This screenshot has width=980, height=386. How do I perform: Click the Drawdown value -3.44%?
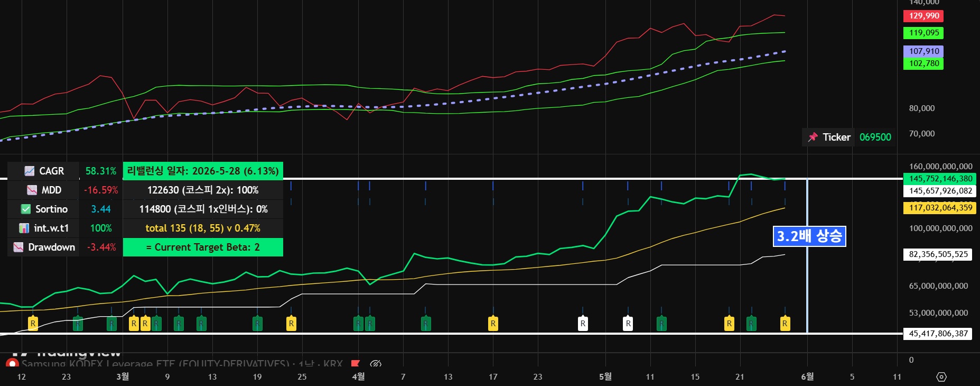point(101,247)
